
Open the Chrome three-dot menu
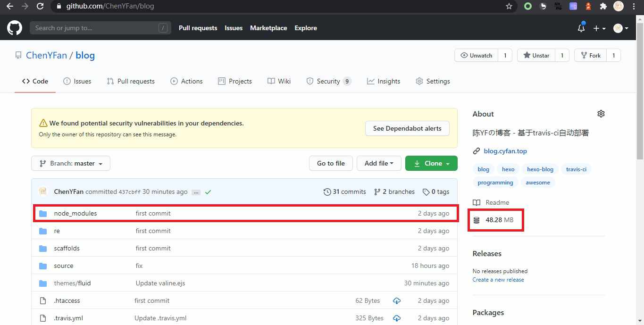tap(634, 6)
